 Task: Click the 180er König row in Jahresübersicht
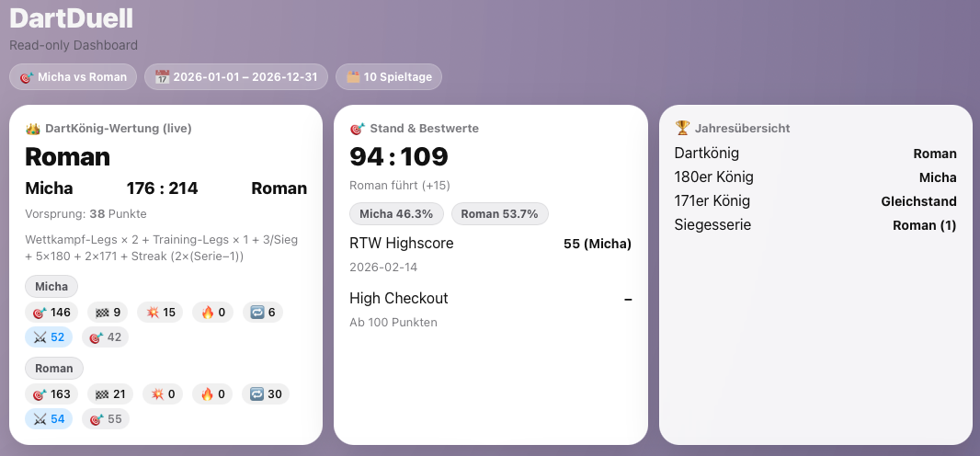point(815,177)
